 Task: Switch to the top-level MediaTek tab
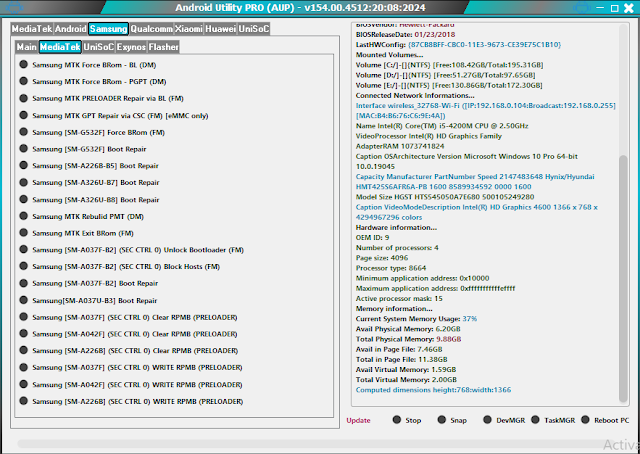click(32, 29)
